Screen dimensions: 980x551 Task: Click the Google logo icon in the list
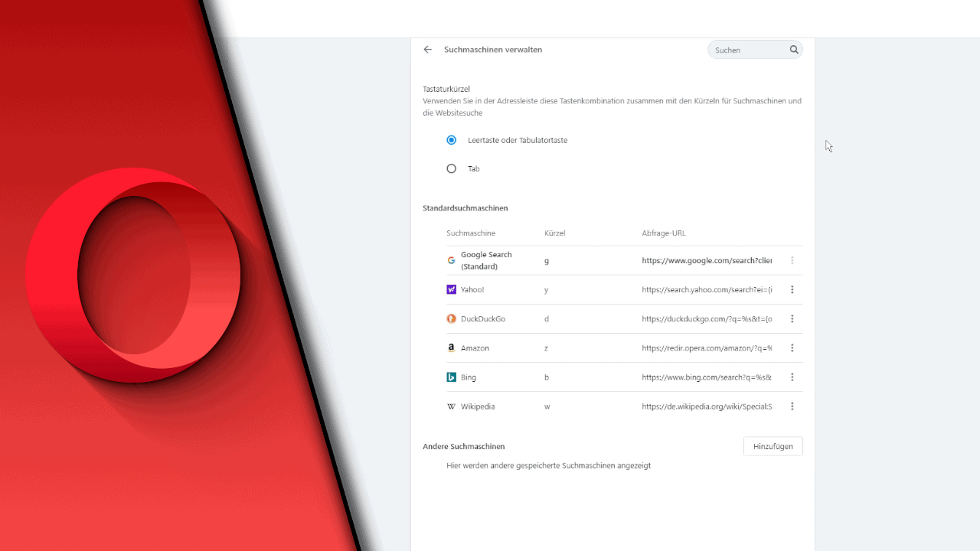pos(452,261)
